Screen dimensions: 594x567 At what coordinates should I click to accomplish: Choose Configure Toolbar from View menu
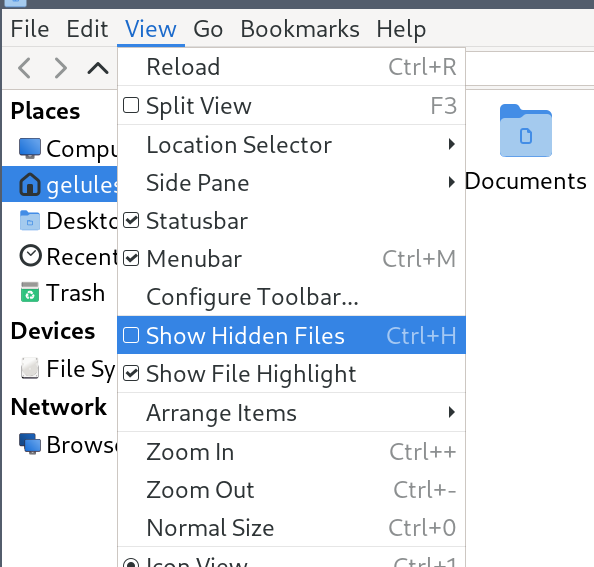tap(291, 297)
